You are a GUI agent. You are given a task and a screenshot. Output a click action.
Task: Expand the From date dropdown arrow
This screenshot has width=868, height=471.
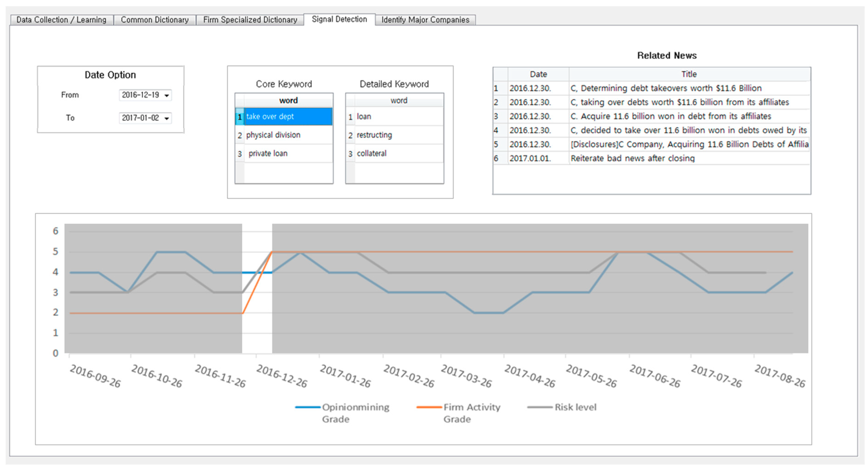click(x=166, y=96)
